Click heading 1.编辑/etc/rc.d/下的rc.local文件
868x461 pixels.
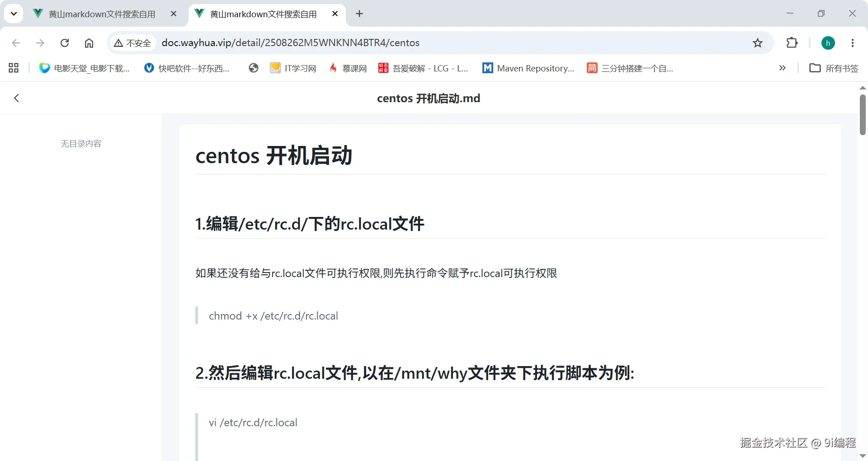tap(310, 224)
